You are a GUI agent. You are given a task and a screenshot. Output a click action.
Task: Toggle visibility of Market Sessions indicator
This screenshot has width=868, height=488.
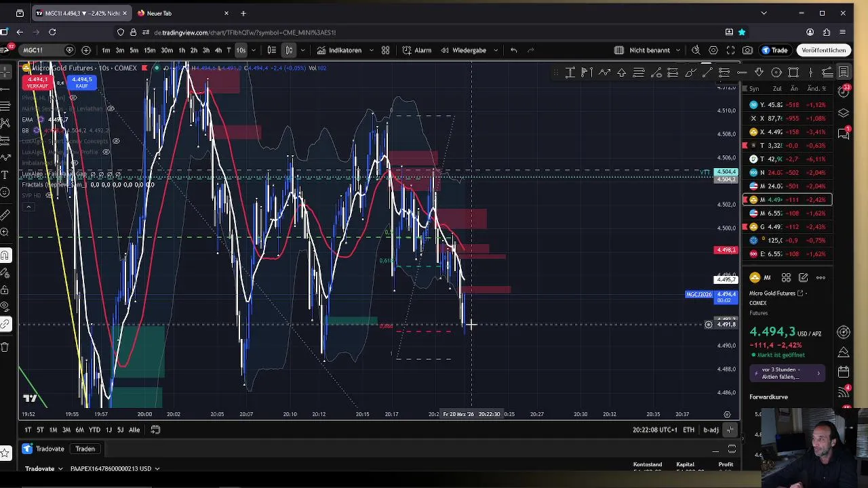click(111, 108)
